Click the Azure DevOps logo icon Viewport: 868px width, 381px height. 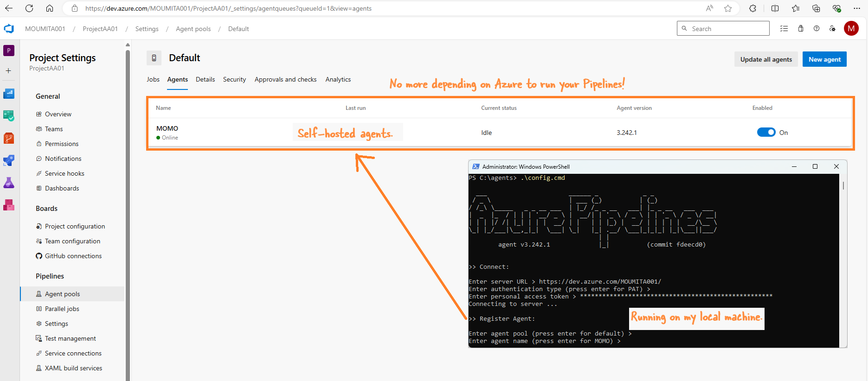click(9, 29)
